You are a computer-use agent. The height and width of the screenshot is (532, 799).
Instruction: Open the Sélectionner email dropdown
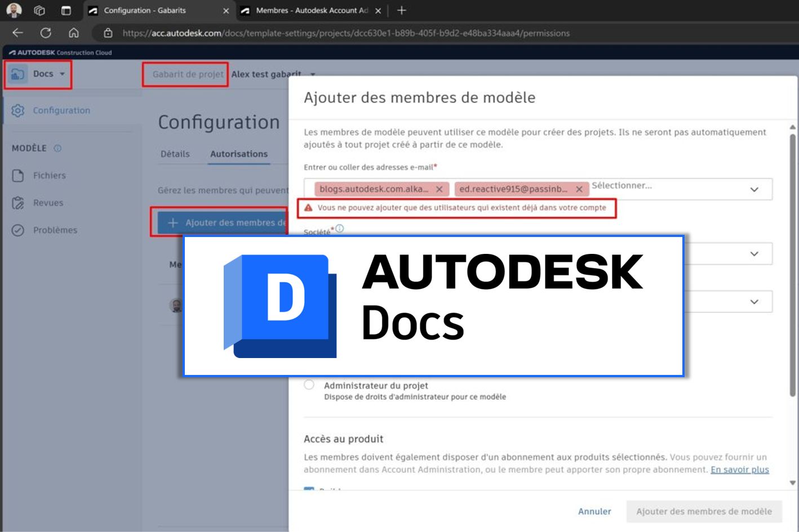coord(754,189)
